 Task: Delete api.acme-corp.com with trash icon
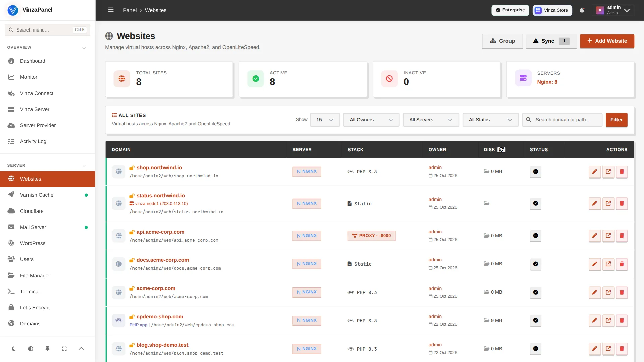click(622, 236)
